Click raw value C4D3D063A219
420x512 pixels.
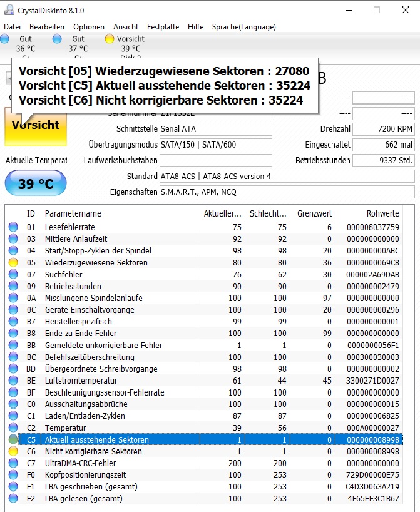point(372,486)
